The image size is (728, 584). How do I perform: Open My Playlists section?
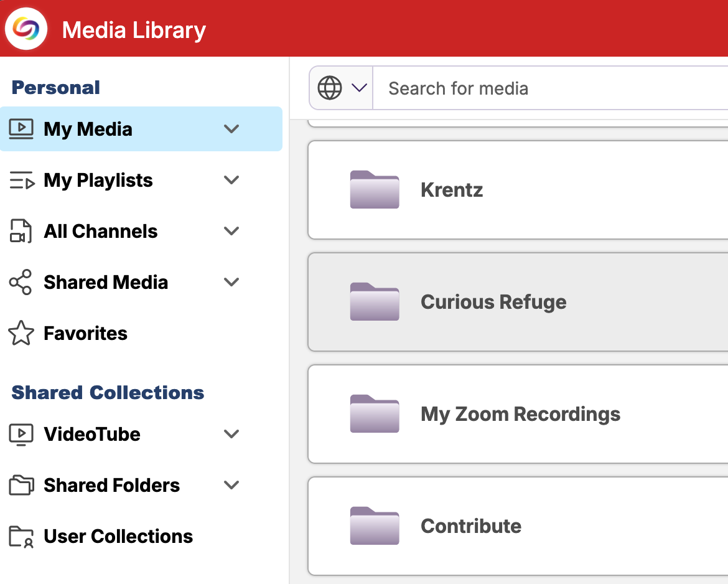(98, 181)
